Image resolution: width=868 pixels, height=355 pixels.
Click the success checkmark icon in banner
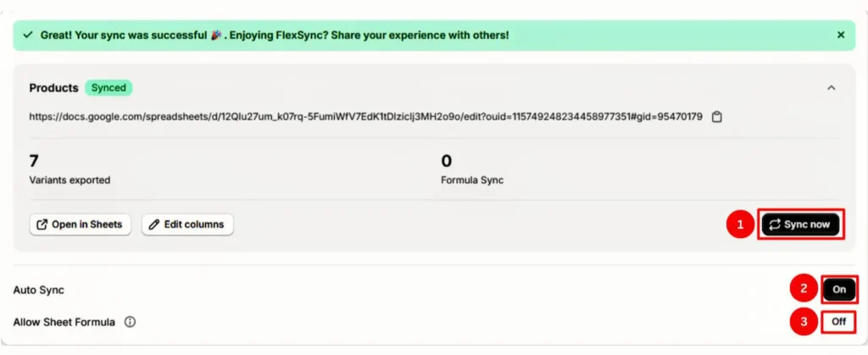pos(28,36)
